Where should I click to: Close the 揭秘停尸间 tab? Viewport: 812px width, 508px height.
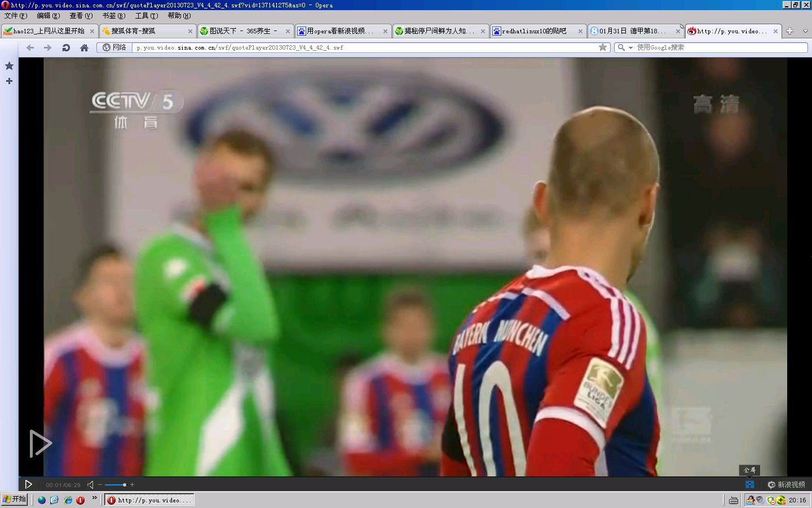483,32
